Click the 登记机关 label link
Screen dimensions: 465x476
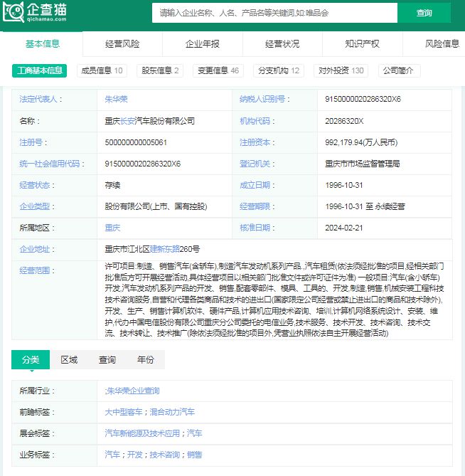pyautogui.click(x=255, y=164)
